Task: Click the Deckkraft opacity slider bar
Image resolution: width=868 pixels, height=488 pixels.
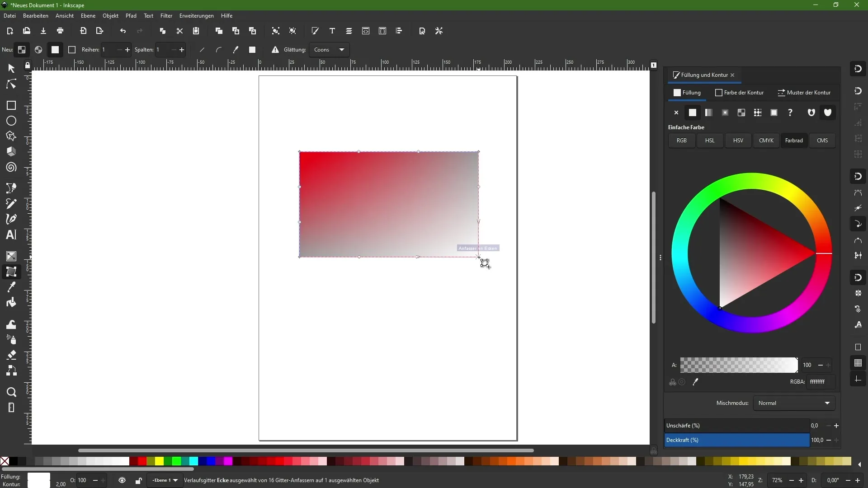Action: (737, 440)
